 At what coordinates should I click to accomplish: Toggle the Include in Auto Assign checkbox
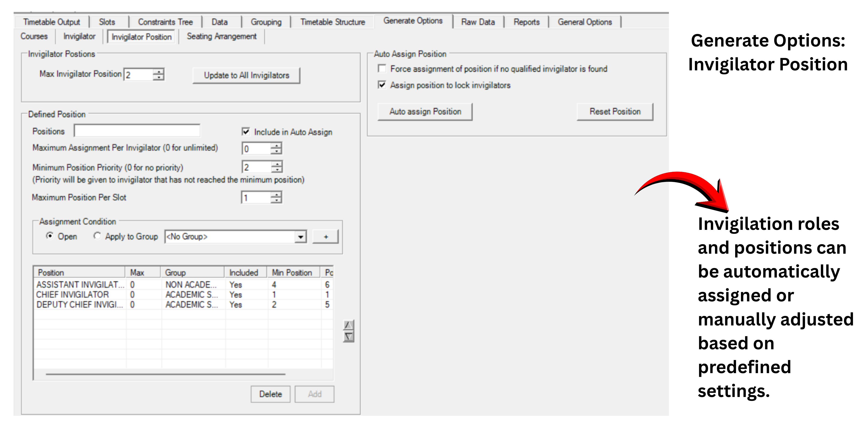(x=246, y=132)
